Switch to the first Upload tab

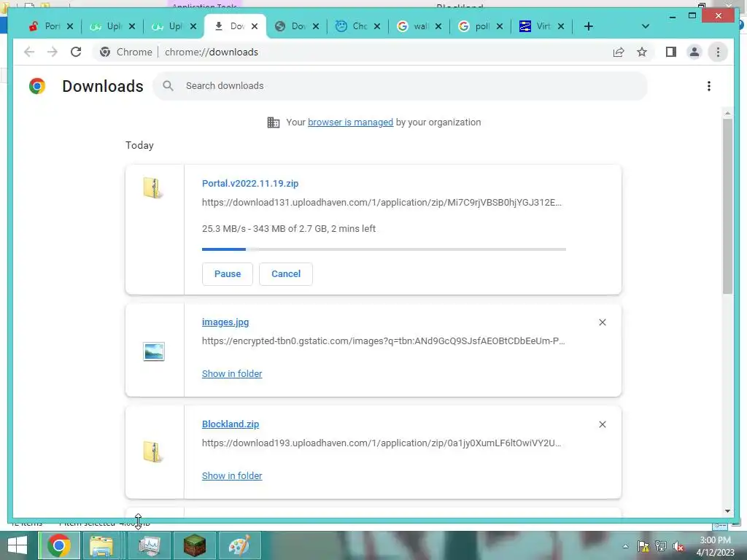click(x=108, y=26)
